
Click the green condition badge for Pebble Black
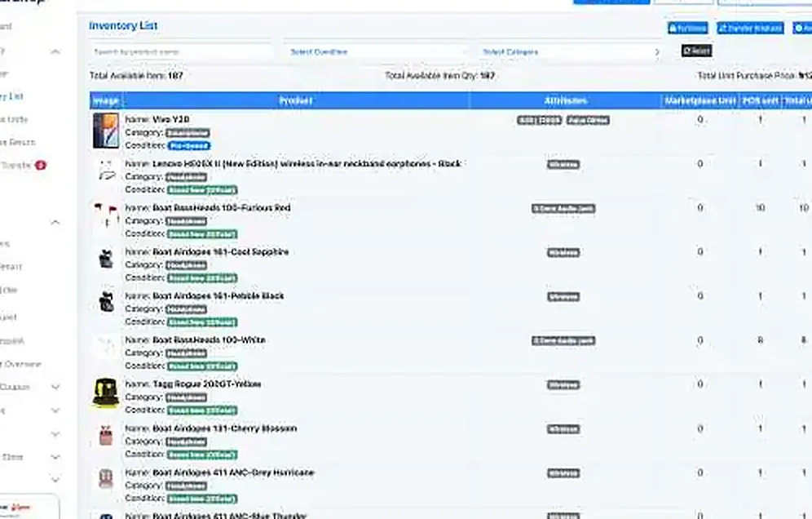(x=202, y=322)
